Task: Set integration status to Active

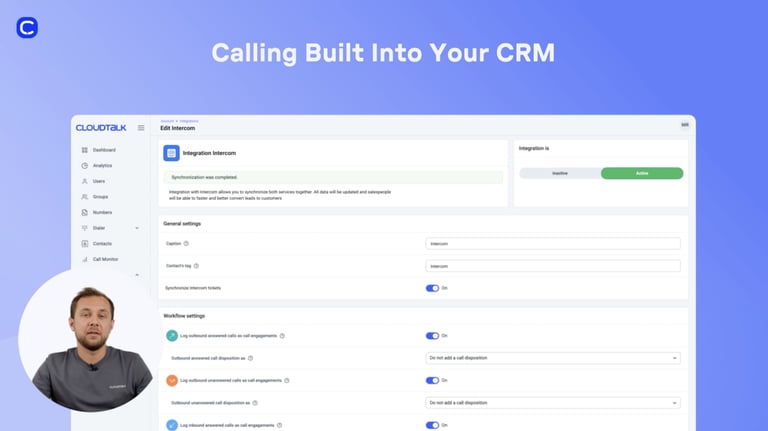Action: (x=642, y=173)
